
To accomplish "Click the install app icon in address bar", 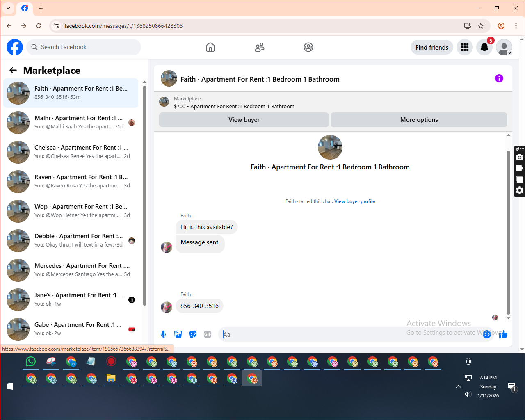I will tap(468, 26).
